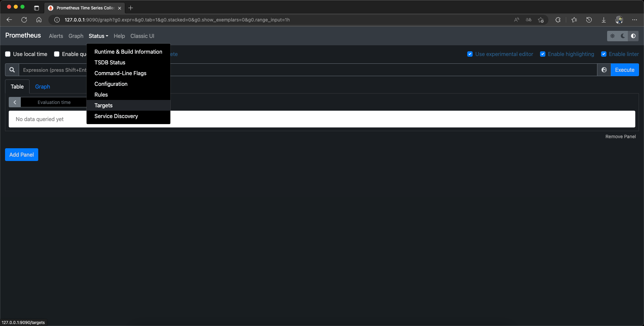
Task: Click the search magnifier icon in expression bar
Action: (x=12, y=70)
